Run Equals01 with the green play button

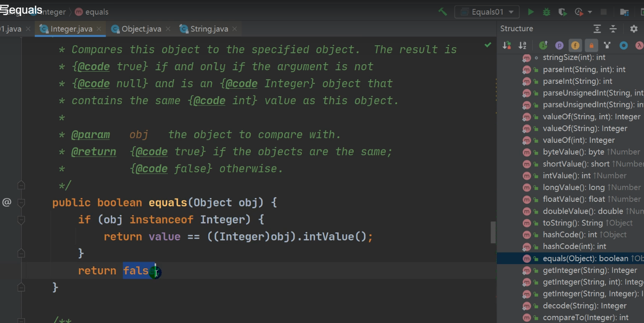click(x=531, y=12)
